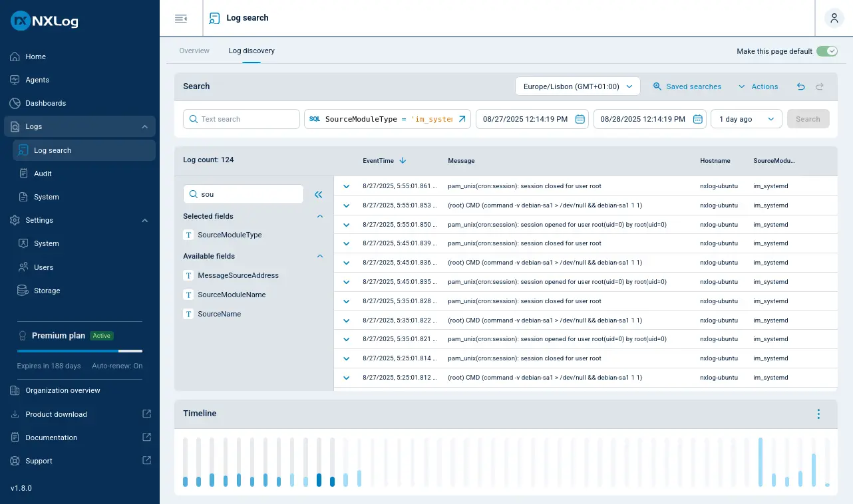Image resolution: width=853 pixels, height=504 pixels.
Task: Click the Premium plan lightbulb icon
Action: pyautogui.click(x=22, y=336)
